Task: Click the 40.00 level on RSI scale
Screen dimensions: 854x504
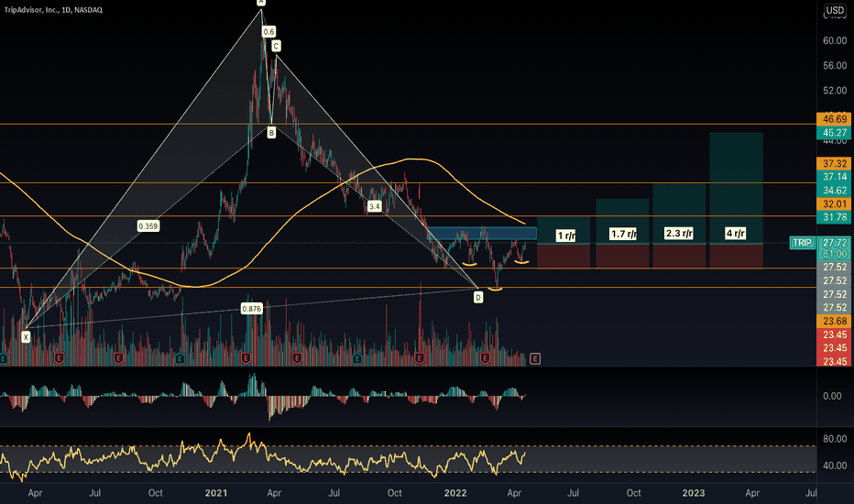Action: click(835, 466)
